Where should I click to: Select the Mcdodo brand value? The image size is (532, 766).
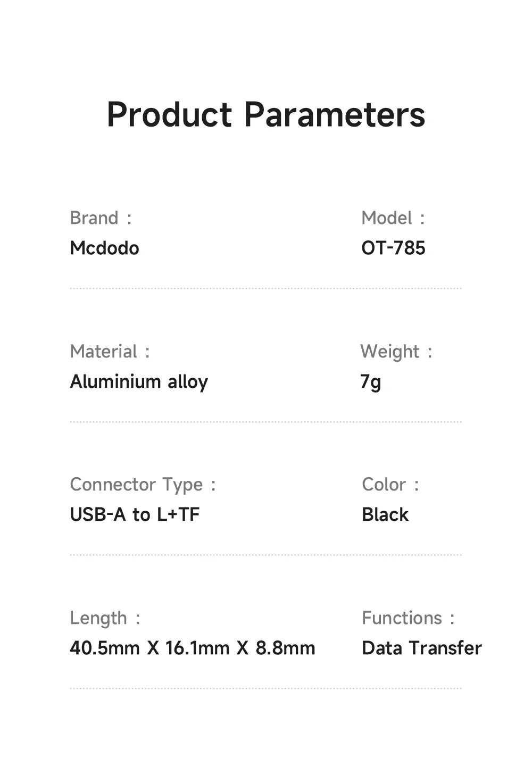click(x=104, y=248)
